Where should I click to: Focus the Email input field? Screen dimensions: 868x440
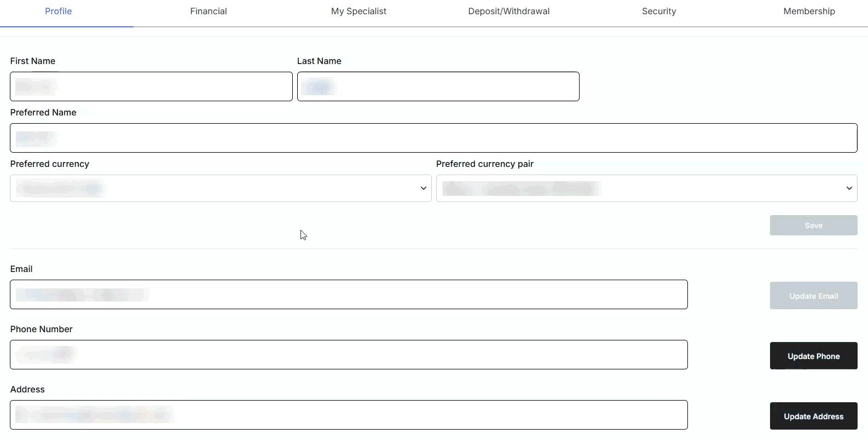click(x=349, y=294)
